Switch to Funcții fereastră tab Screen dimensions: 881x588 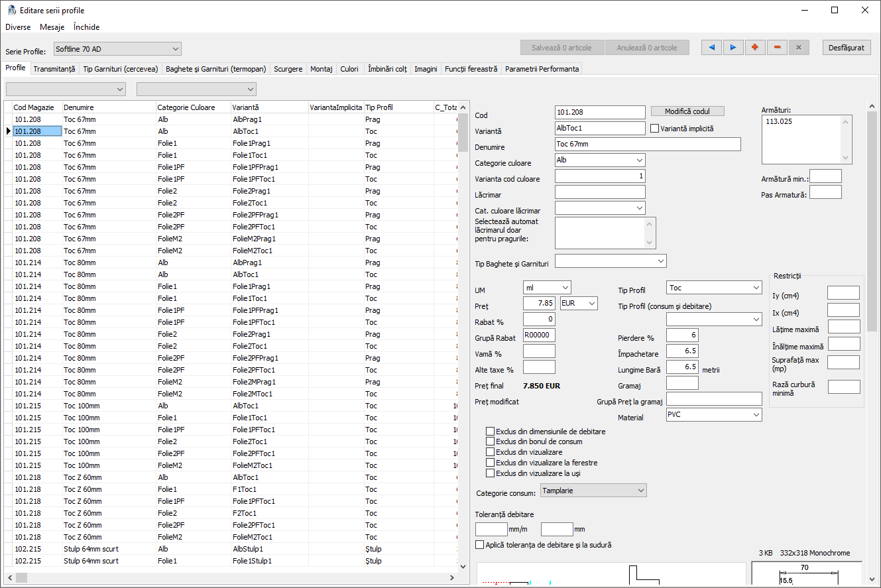click(471, 69)
